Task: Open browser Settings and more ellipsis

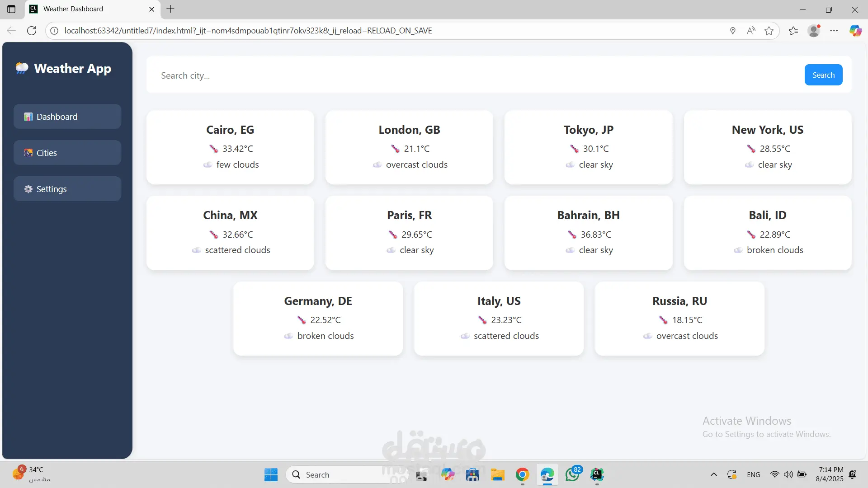Action: point(834,31)
